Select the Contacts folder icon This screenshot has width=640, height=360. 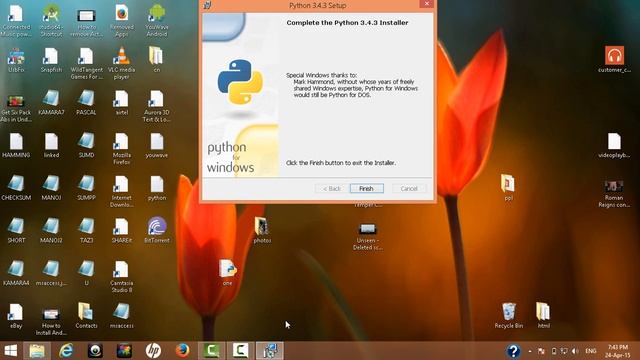click(86, 316)
